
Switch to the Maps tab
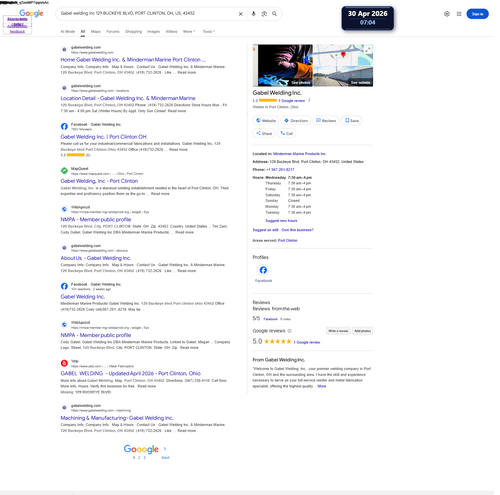[x=96, y=31]
